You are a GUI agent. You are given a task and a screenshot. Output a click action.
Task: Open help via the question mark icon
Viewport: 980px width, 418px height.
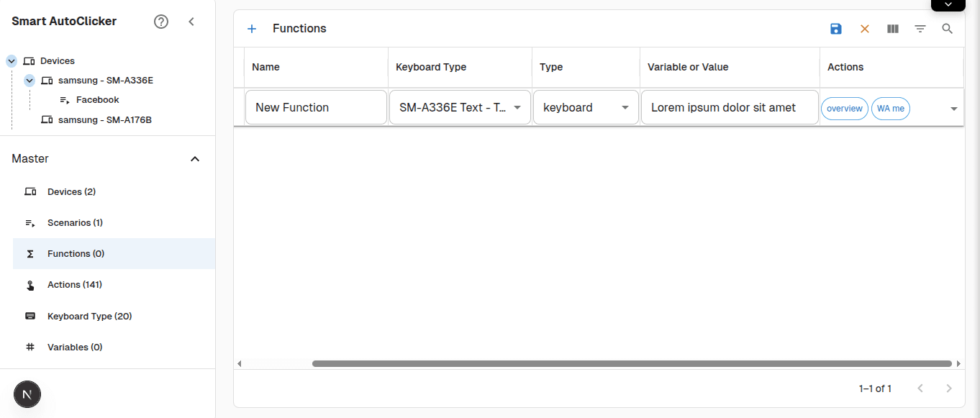[x=160, y=21]
